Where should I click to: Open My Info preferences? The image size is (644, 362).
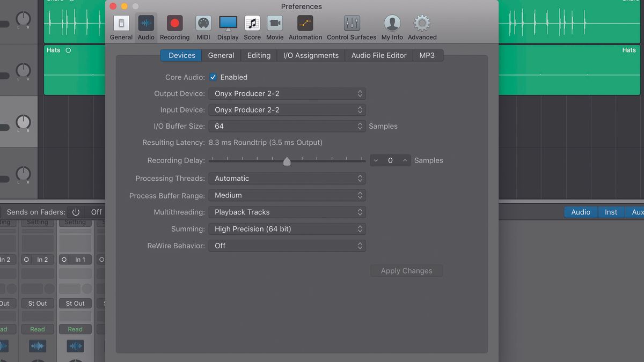[392, 24]
